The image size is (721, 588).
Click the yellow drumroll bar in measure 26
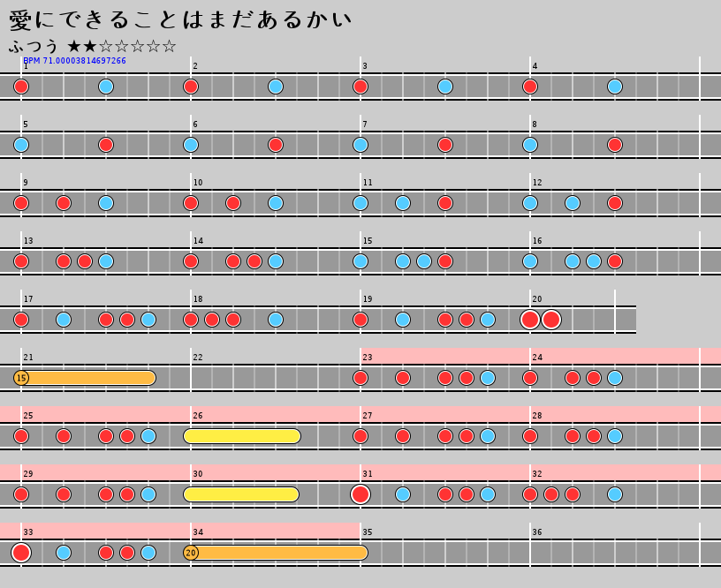(242, 436)
